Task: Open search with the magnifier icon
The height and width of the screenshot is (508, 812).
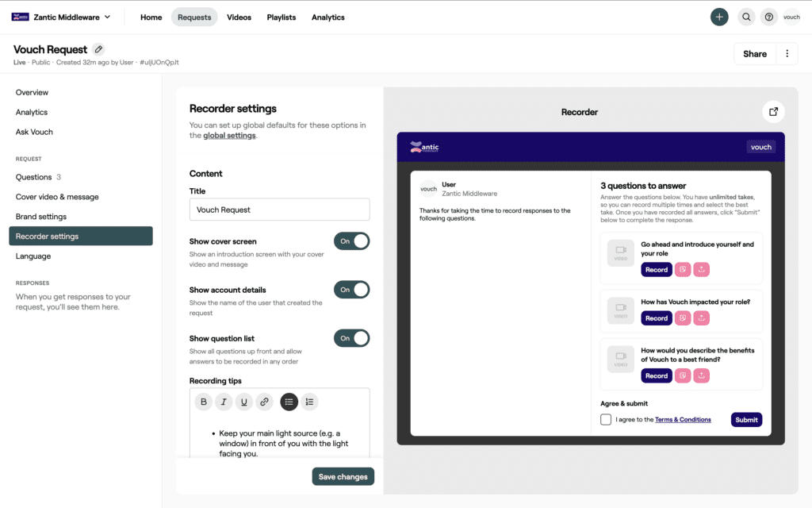Action: coord(746,17)
